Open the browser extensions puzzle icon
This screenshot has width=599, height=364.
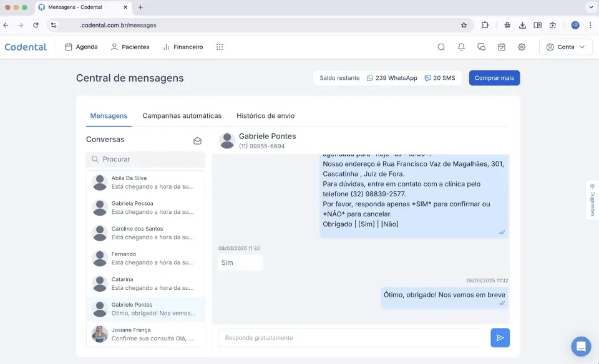485,25
